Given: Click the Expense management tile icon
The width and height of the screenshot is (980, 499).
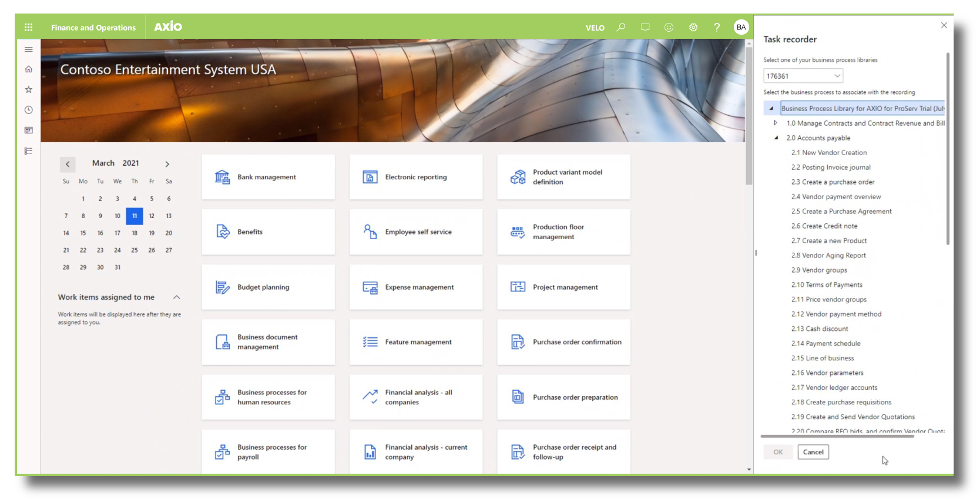Looking at the screenshot, I should 370,287.
